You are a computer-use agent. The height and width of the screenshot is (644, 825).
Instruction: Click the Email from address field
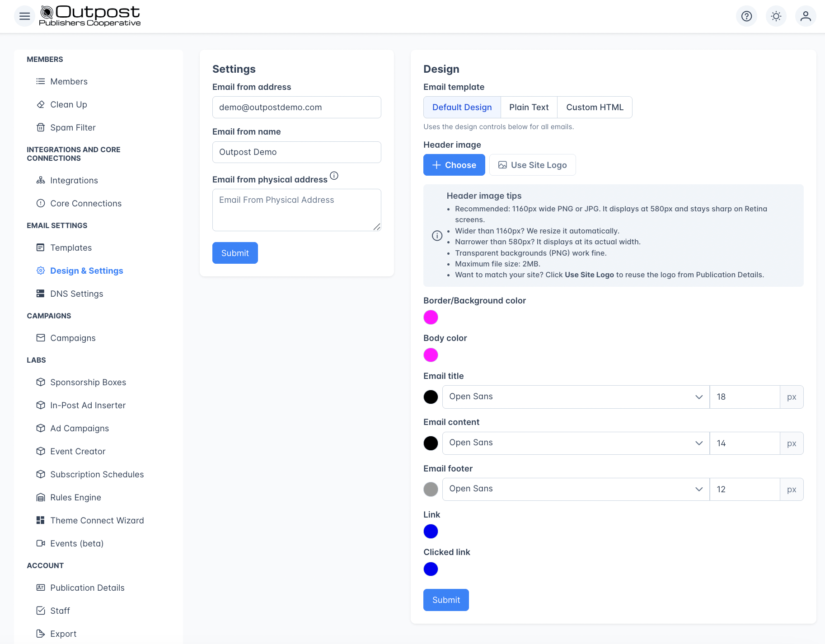coord(296,107)
